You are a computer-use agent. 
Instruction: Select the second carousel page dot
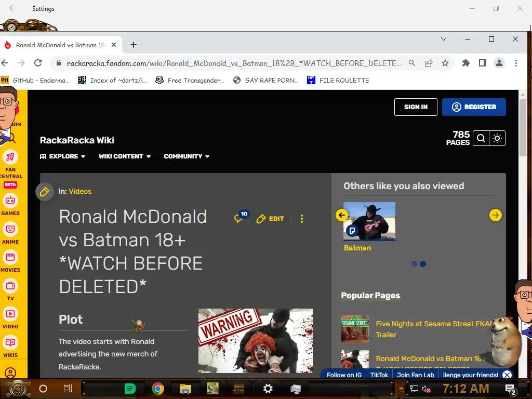click(x=423, y=264)
